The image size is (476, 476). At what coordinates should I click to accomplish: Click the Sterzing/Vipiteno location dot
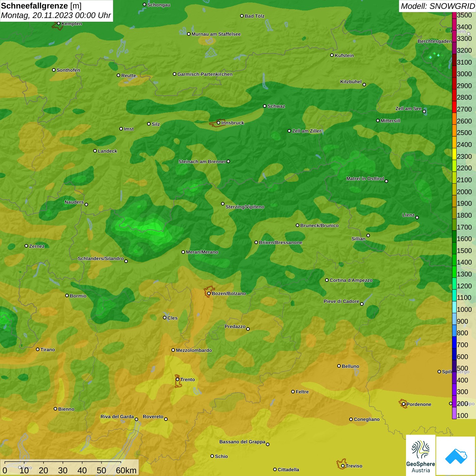[223, 204]
